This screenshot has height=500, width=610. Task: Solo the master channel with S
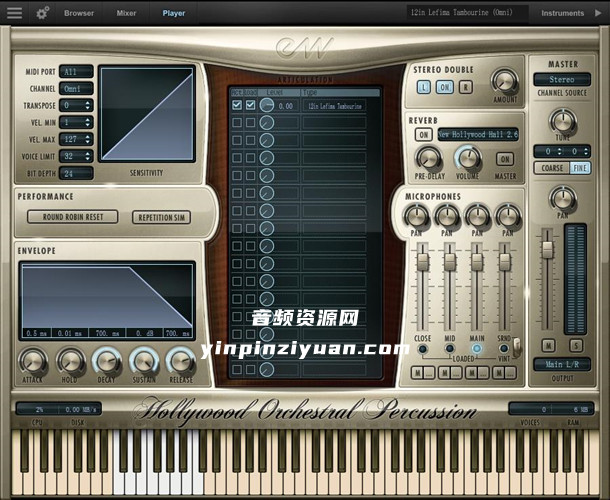click(x=576, y=345)
